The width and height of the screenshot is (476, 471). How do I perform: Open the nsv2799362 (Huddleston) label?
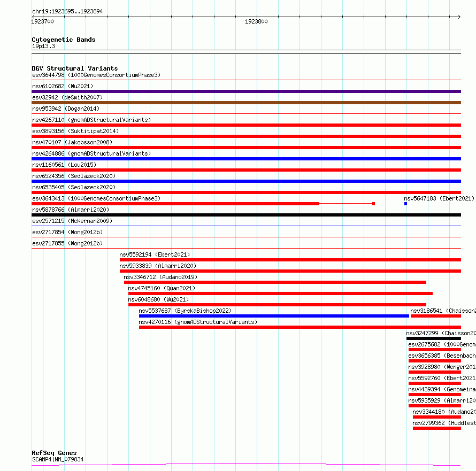click(444, 423)
